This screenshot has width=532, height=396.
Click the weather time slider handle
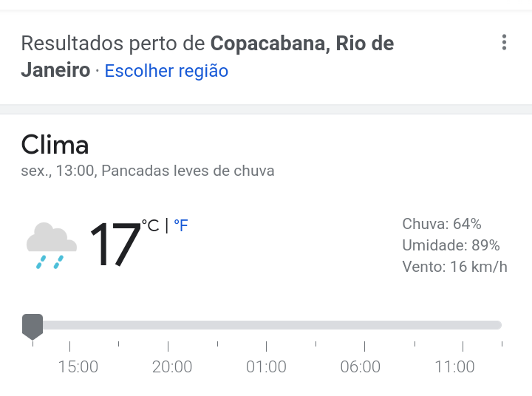point(33,327)
